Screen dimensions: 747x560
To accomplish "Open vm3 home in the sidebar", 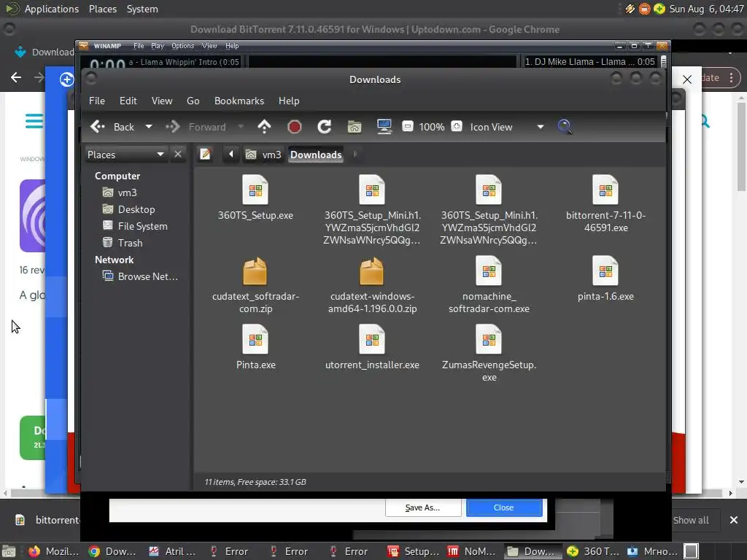I will [x=120, y=192].
